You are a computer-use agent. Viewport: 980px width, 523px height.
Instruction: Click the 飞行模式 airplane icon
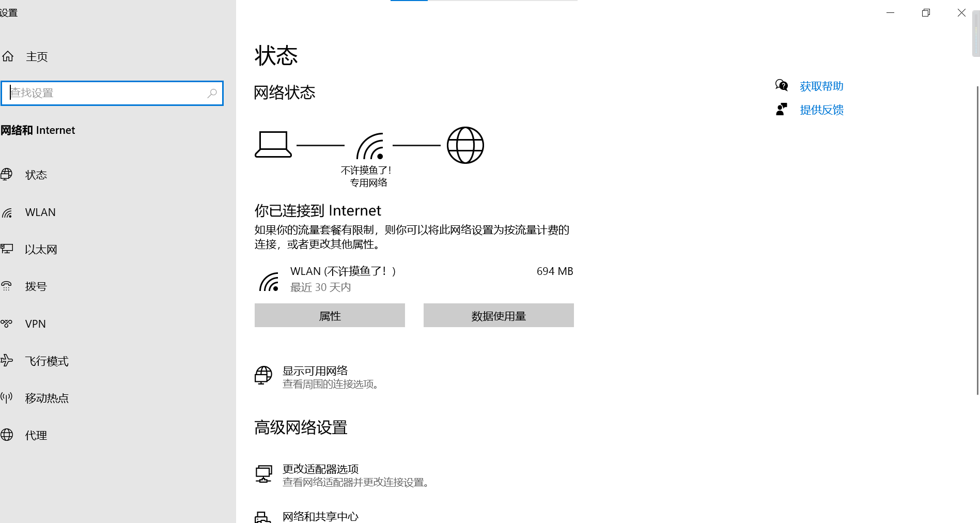click(6, 361)
